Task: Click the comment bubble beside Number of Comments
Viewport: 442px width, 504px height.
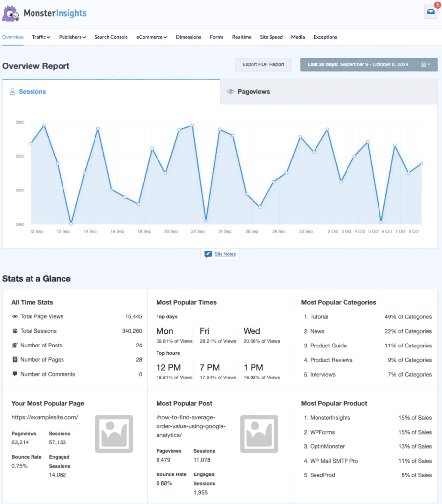Action: [14, 374]
